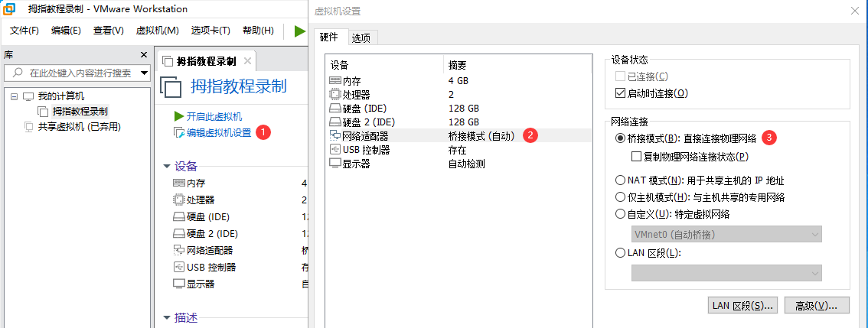This screenshot has width=868, height=328.
Task: Collapse the 我的计算机 tree node
Action: (x=14, y=96)
